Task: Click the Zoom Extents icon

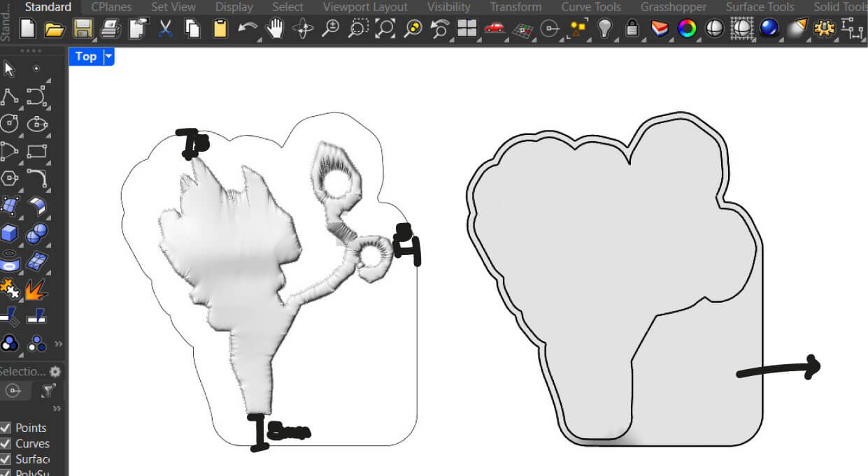Action: tap(385, 29)
